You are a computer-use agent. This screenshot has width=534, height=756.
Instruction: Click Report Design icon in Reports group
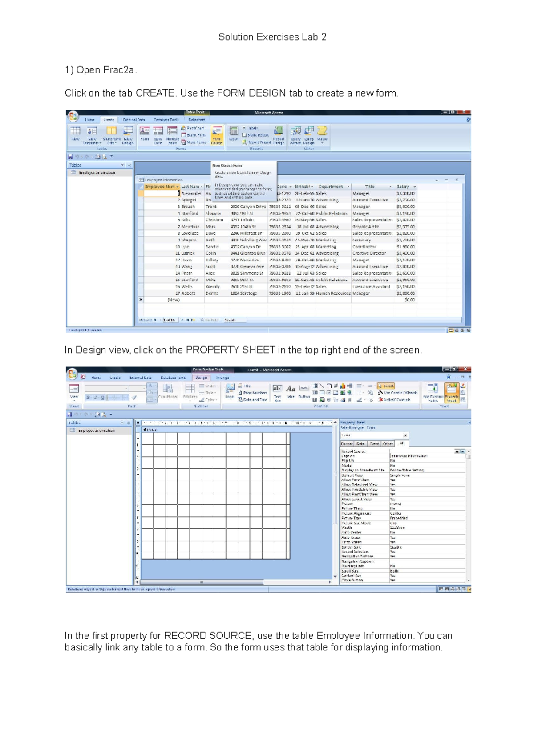point(279,135)
